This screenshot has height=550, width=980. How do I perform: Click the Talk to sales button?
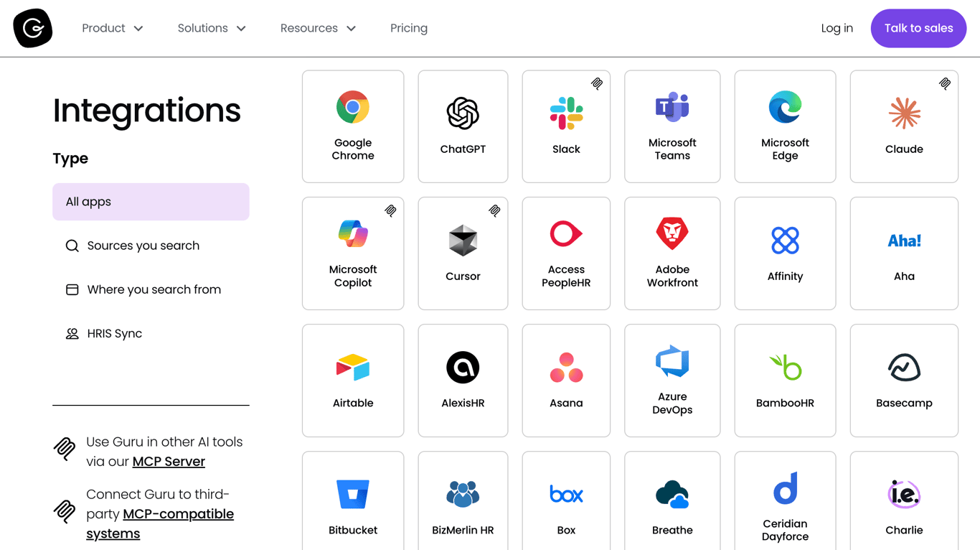click(918, 28)
